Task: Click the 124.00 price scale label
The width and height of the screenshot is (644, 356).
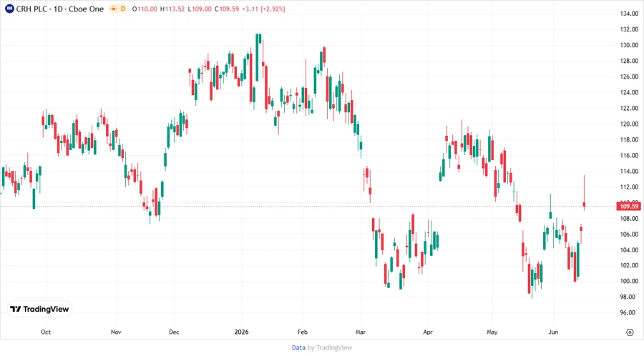Action: click(629, 92)
